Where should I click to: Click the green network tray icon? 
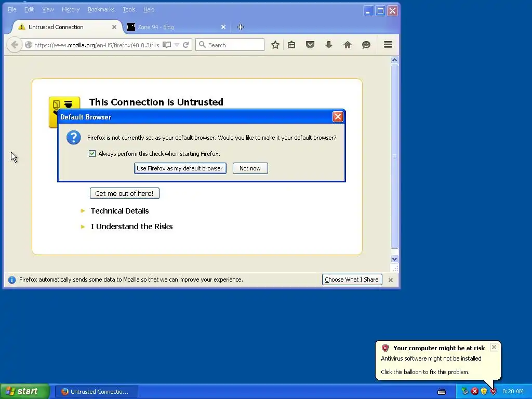(x=465, y=391)
